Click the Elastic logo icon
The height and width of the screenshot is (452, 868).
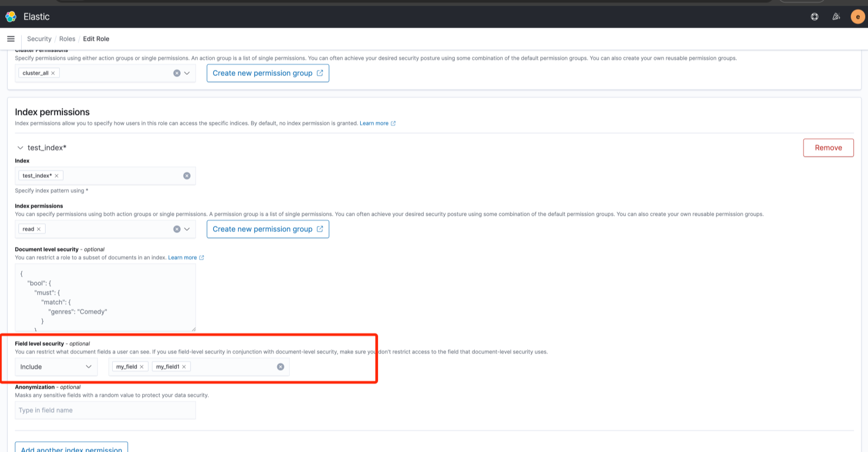tap(11, 17)
